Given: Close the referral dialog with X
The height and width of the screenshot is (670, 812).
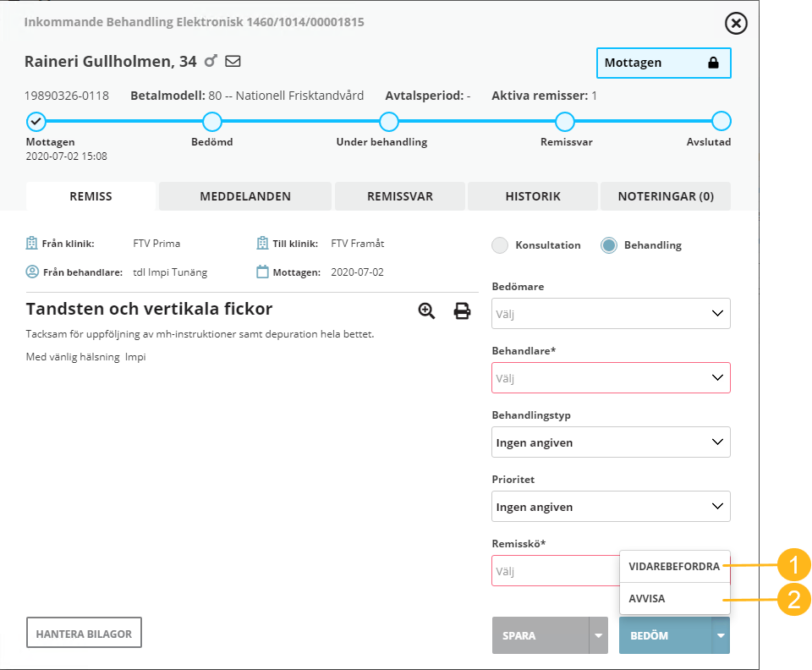Looking at the screenshot, I should [x=736, y=24].
